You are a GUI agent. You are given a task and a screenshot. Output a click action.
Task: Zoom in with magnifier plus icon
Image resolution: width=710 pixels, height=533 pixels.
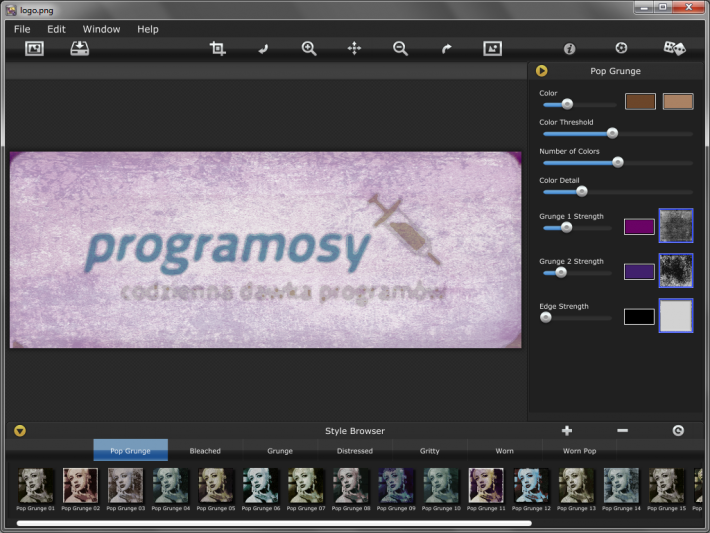pyautogui.click(x=309, y=48)
